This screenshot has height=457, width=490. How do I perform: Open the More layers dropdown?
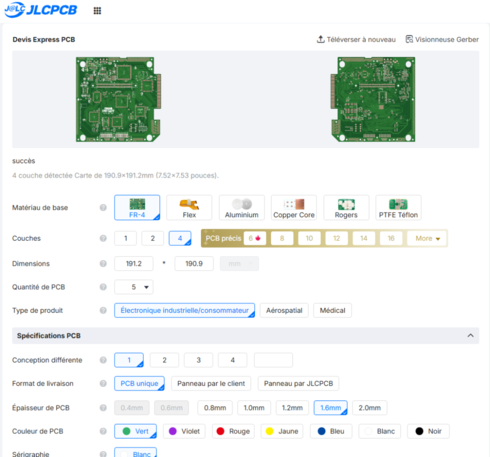pos(427,238)
